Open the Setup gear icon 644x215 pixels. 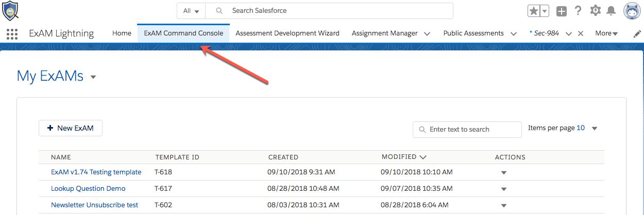click(595, 11)
